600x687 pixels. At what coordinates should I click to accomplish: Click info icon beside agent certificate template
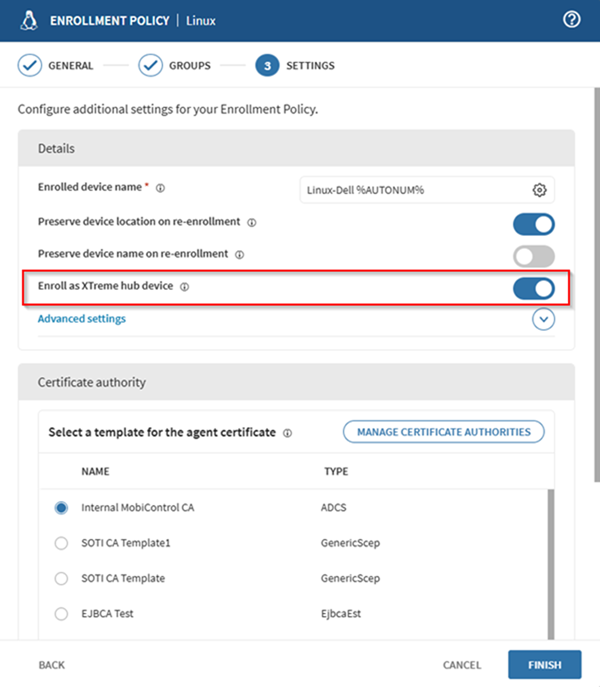coord(288,434)
